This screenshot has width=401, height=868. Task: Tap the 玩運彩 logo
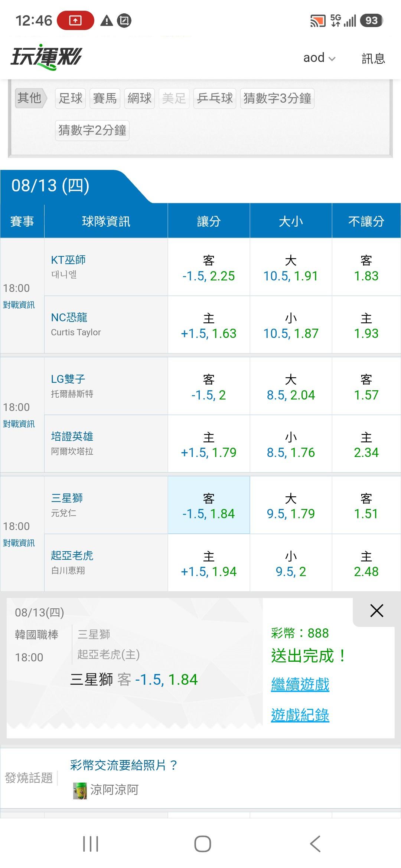(x=46, y=57)
